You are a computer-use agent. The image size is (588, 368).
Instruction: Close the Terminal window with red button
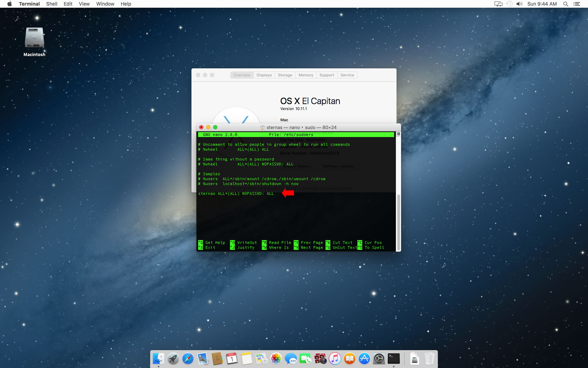(201, 127)
